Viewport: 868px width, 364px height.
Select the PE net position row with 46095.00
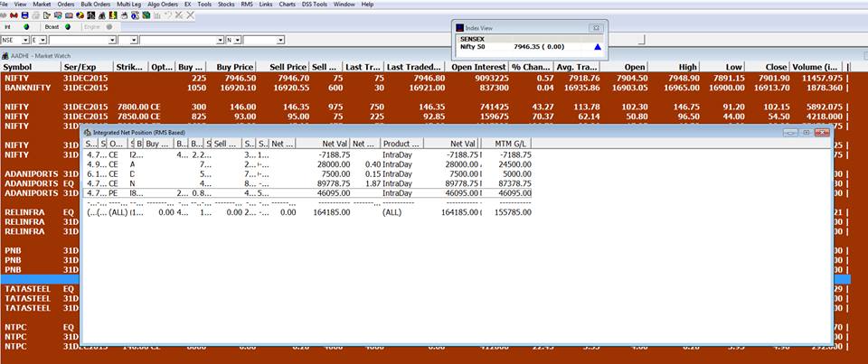pos(307,193)
